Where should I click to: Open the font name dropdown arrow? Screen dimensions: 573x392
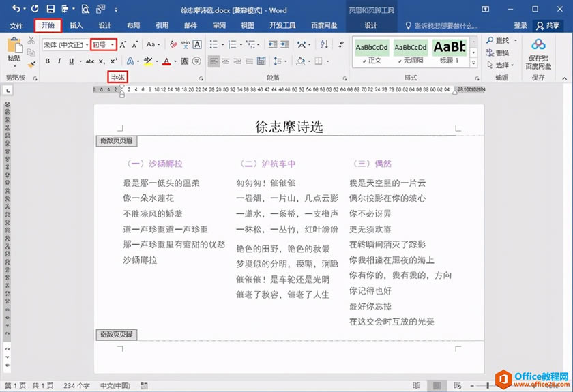pyautogui.click(x=87, y=44)
